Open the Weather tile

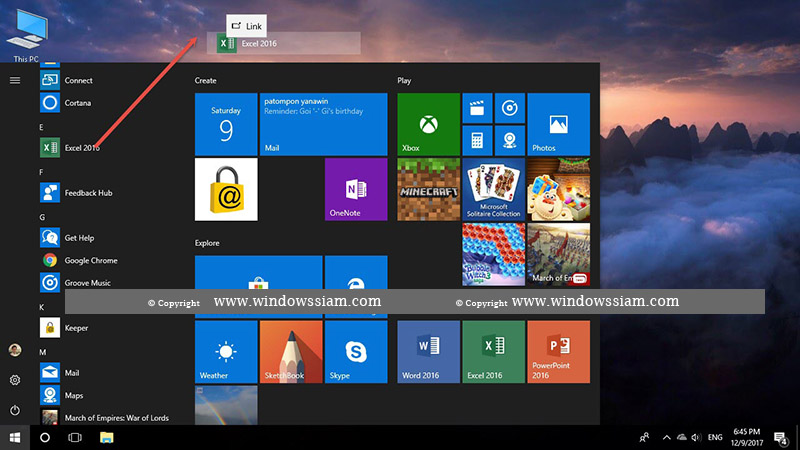click(226, 352)
